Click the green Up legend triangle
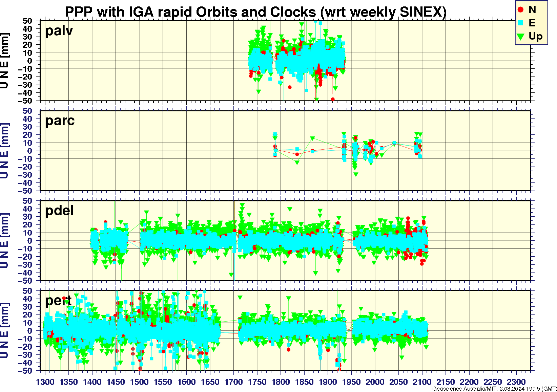 tap(521, 36)
